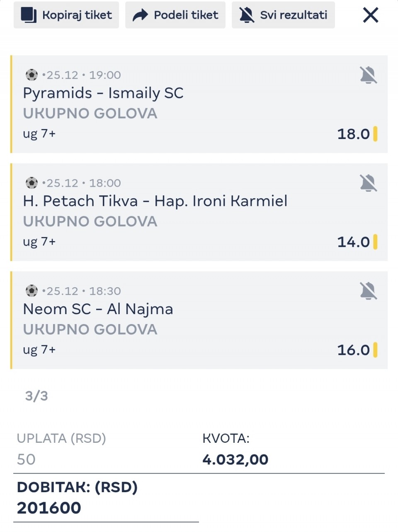
Task: Click the 18.0 odds value
Action: [353, 134]
